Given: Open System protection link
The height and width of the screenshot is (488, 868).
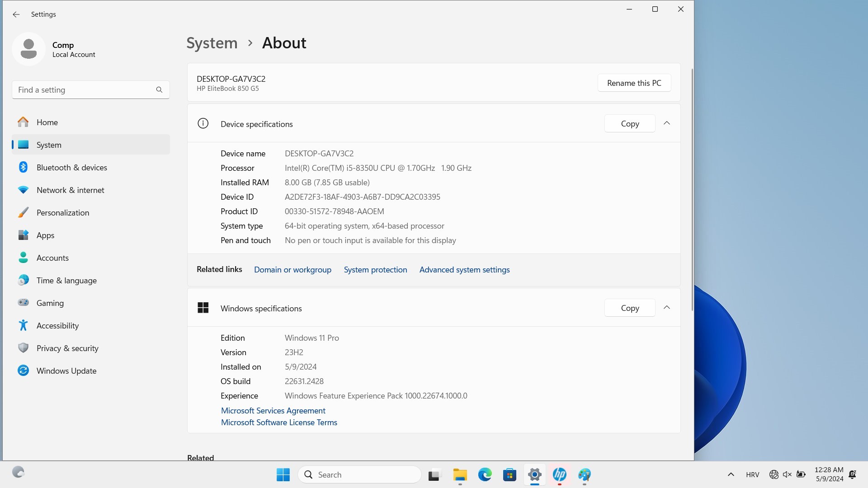Looking at the screenshot, I should (375, 270).
